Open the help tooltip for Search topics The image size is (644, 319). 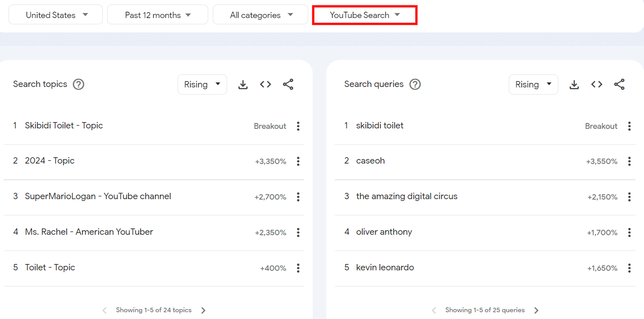(78, 84)
